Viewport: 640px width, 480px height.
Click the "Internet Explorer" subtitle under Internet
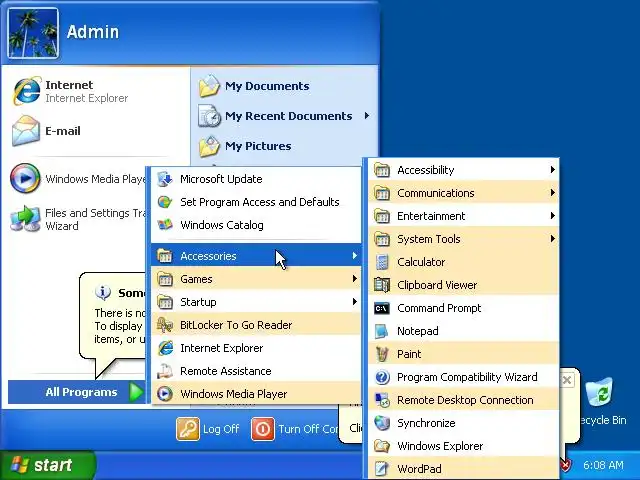click(x=87, y=98)
